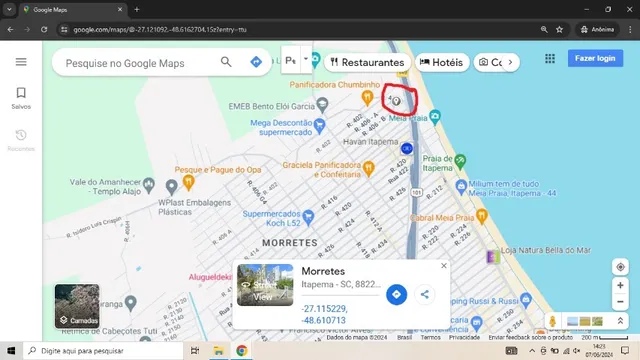This screenshot has height=360, width=640.
Task: Open the Termos link in footer
Action: tap(430, 338)
